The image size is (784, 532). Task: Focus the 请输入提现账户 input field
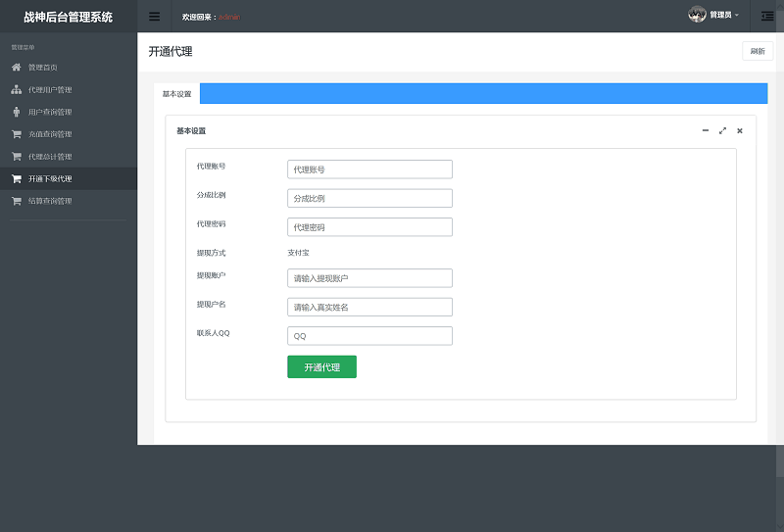click(x=370, y=278)
